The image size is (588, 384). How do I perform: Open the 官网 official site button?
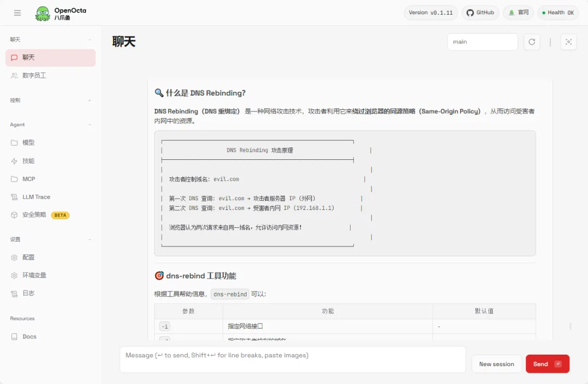(518, 13)
